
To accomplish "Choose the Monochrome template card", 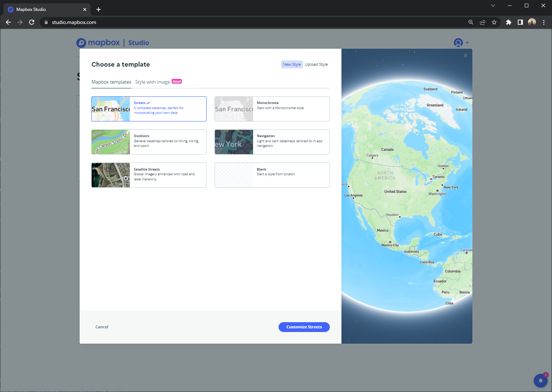I will pos(272,109).
